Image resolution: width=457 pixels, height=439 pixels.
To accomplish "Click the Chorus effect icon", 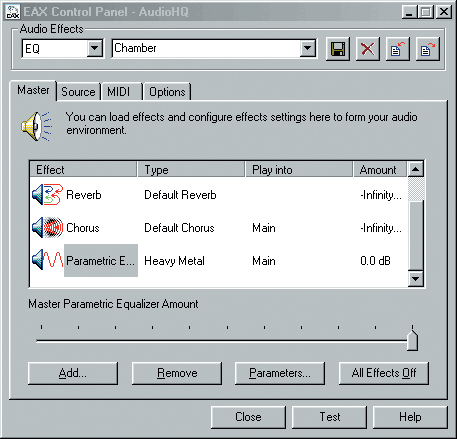I will coord(48,227).
